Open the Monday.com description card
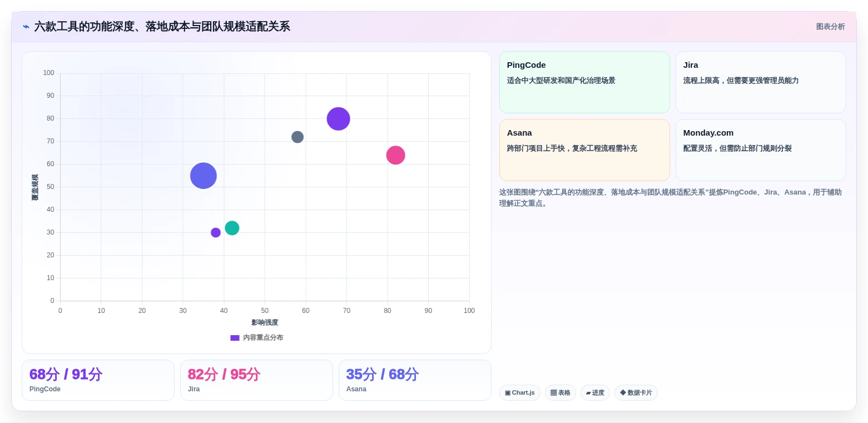Image resolution: width=868 pixels, height=423 pixels. click(x=761, y=150)
